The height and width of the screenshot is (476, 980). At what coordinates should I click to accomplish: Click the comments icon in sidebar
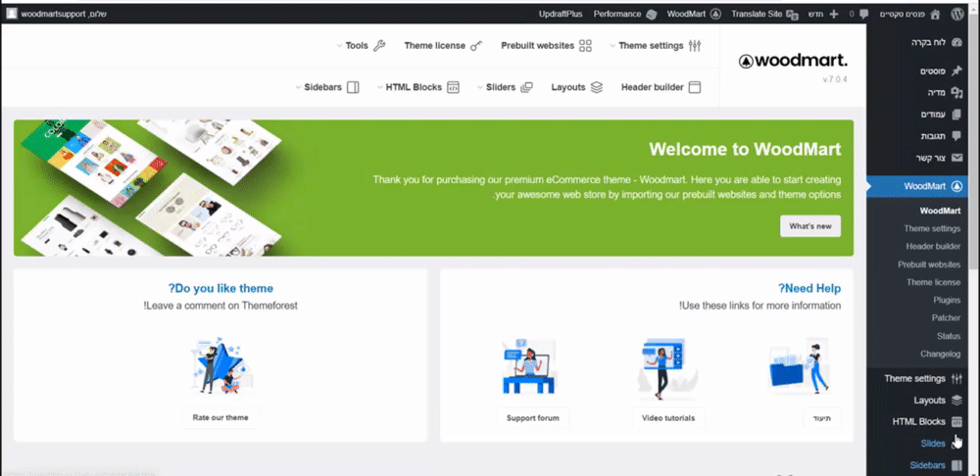click(x=956, y=136)
